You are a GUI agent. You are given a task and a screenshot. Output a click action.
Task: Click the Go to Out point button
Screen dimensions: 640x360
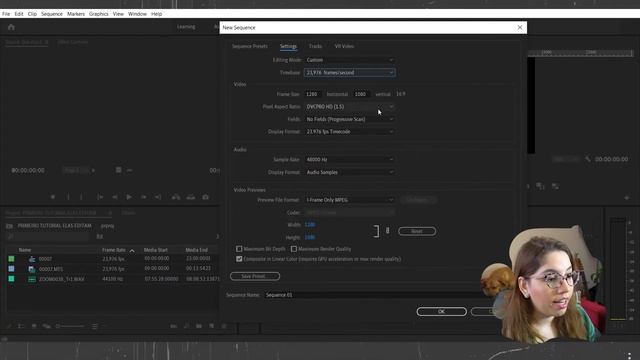pyautogui.click(x=158, y=197)
